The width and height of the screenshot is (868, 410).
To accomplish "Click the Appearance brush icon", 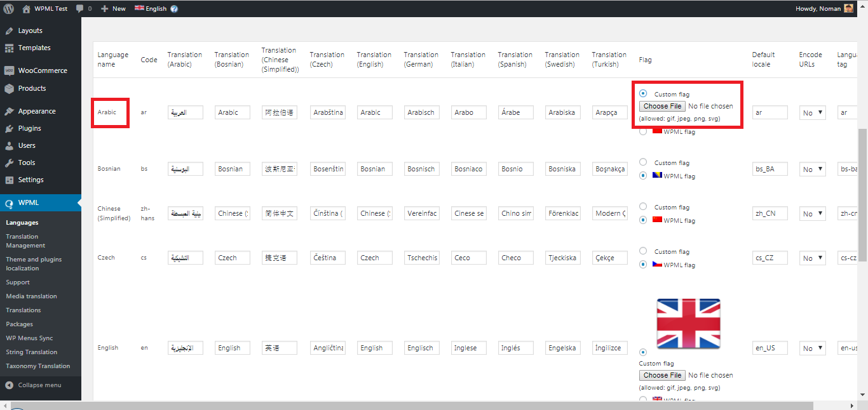I will (9, 111).
